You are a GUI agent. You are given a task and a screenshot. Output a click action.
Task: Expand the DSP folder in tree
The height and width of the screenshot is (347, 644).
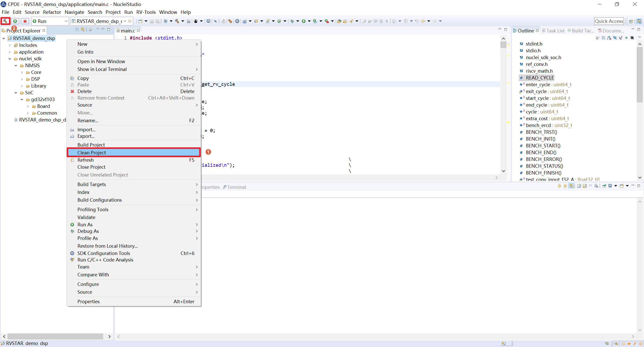pos(22,79)
